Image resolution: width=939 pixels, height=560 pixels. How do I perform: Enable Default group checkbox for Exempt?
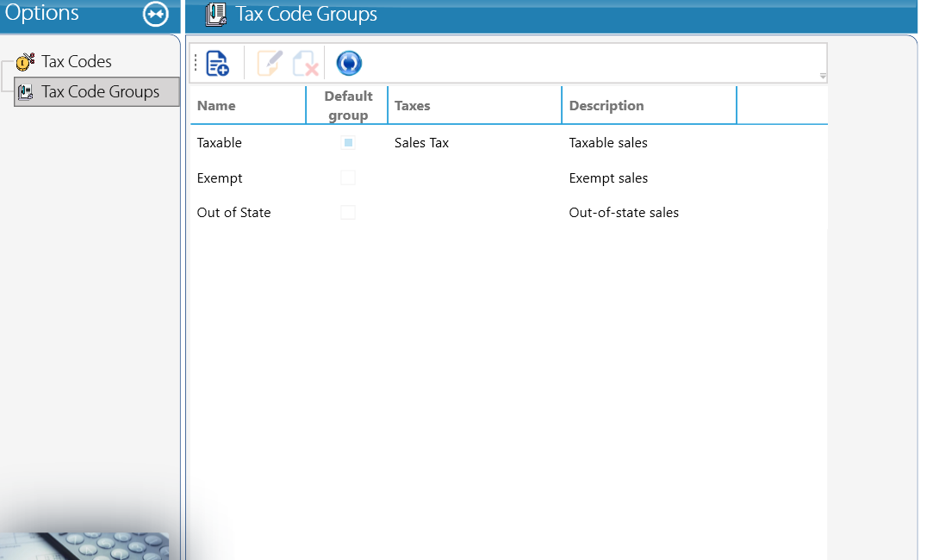point(348,177)
